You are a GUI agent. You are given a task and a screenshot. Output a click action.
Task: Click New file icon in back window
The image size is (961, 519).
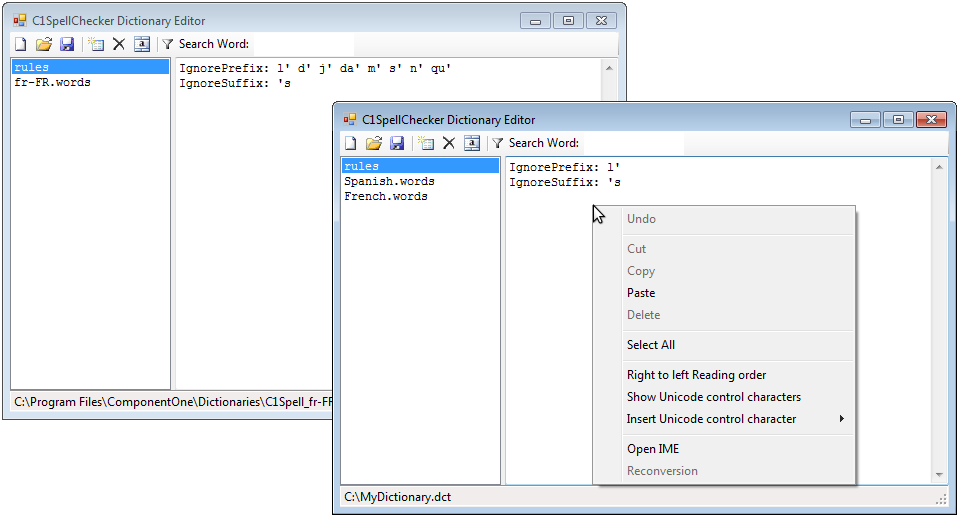click(21, 44)
